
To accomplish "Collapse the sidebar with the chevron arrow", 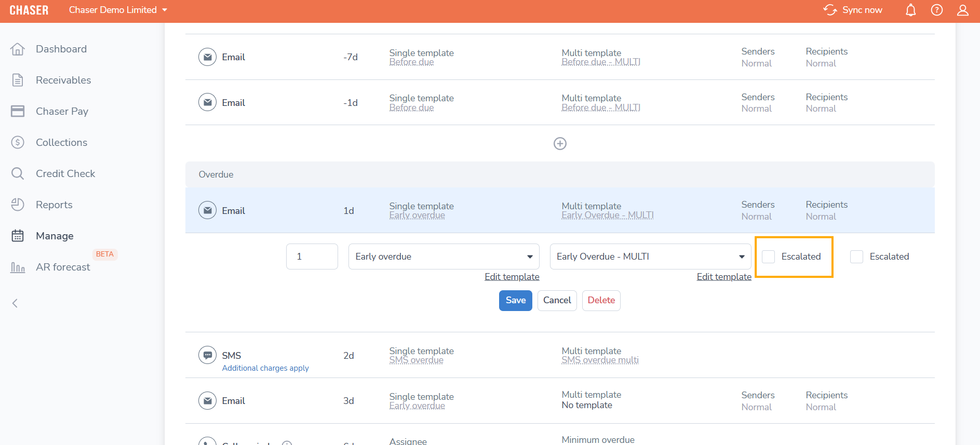I will click(16, 303).
